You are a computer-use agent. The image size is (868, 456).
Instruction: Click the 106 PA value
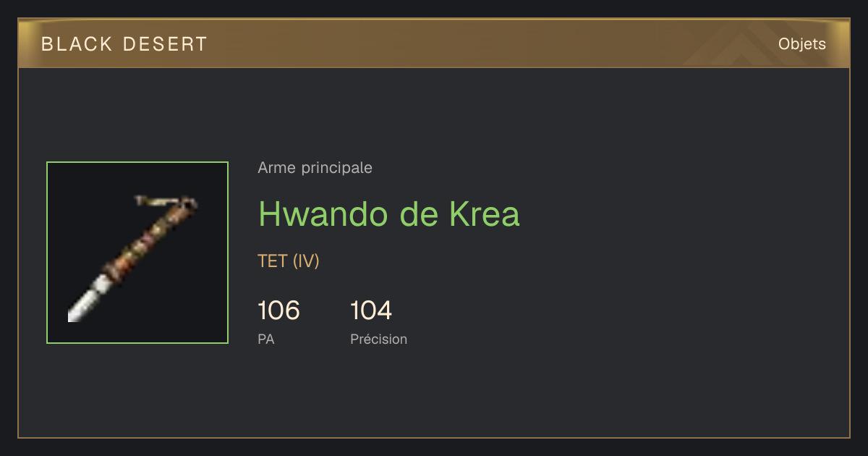point(278,311)
